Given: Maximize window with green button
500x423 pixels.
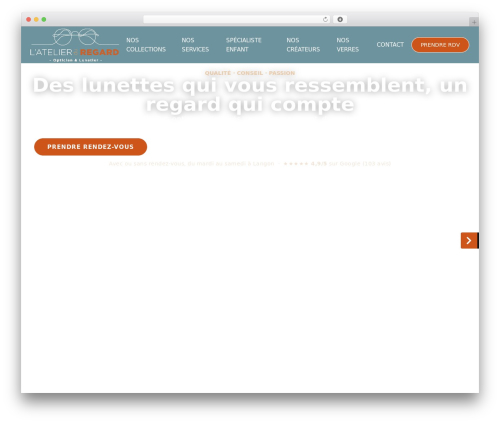Looking at the screenshot, I should point(44,19).
